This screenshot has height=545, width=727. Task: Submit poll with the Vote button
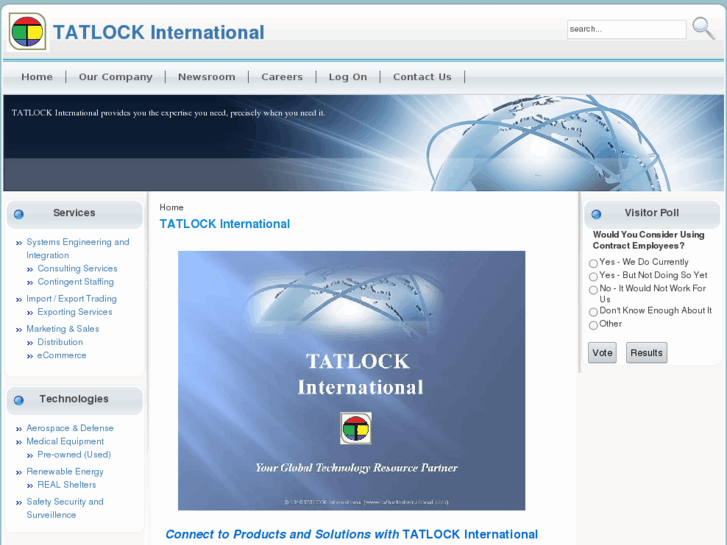pyautogui.click(x=602, y=353)
